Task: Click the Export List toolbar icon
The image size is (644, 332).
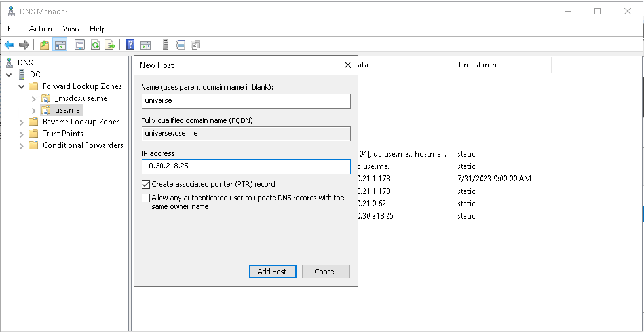Action: pyautogui.click(x=110, y=45)
